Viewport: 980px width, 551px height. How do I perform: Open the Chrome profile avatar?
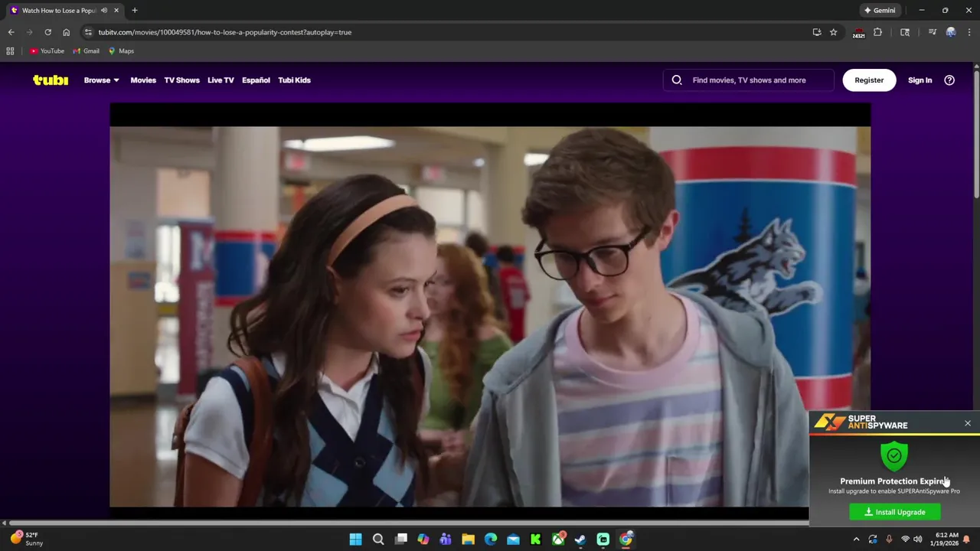[x=951, y=32]
